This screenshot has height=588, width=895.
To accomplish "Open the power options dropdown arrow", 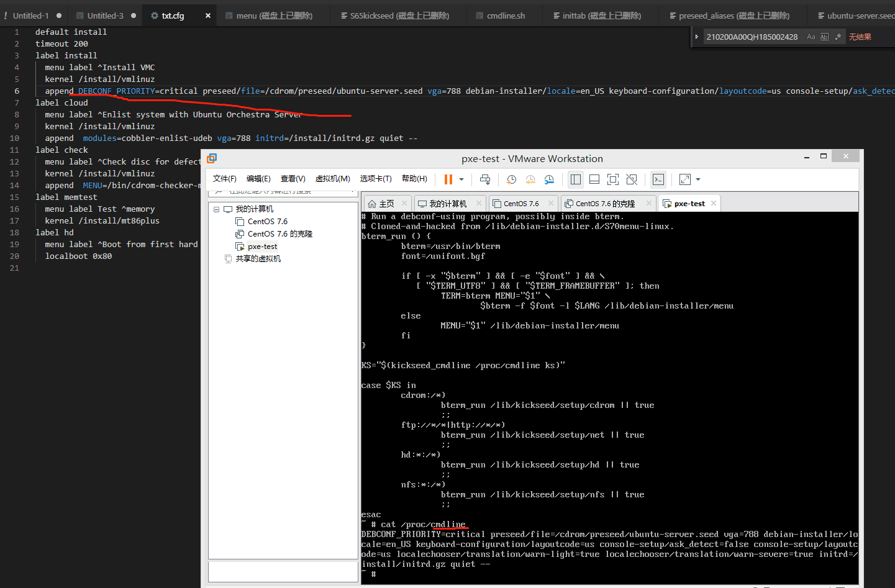I will tap(461, 179).
